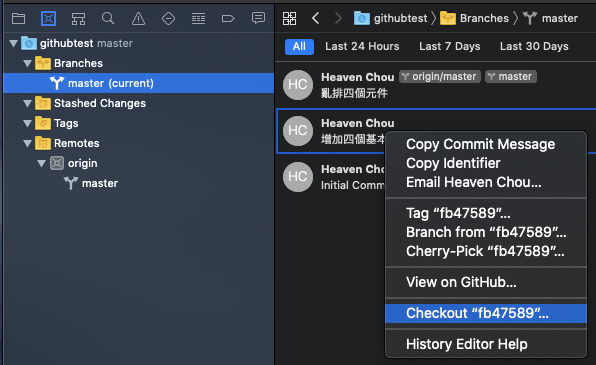Click Branches text in jump bar
This screenshot has height=365, width=596.
484,18
